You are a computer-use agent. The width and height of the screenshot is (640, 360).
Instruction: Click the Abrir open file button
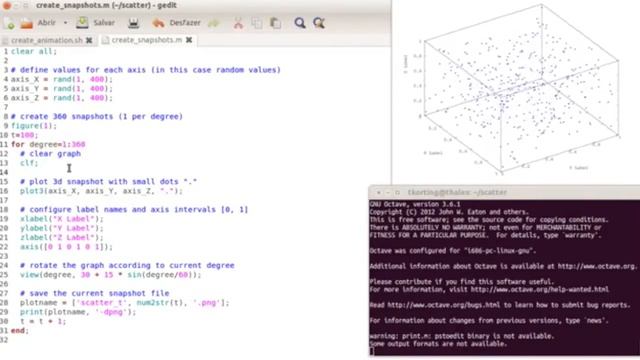coord(39,23)
